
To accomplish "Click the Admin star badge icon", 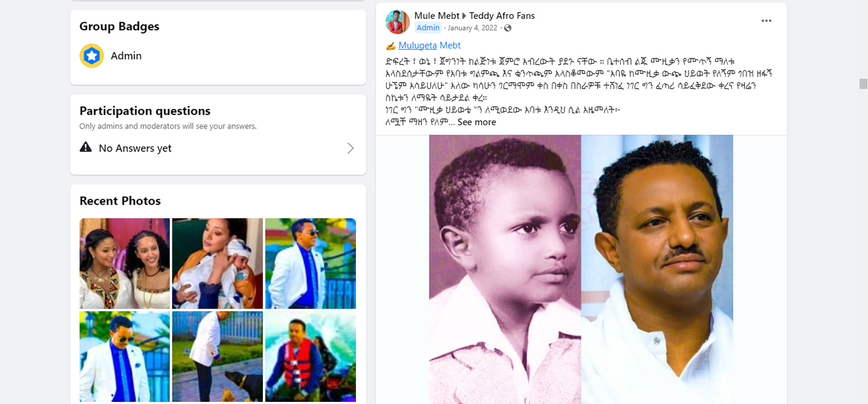I will [x=92, y=56].
